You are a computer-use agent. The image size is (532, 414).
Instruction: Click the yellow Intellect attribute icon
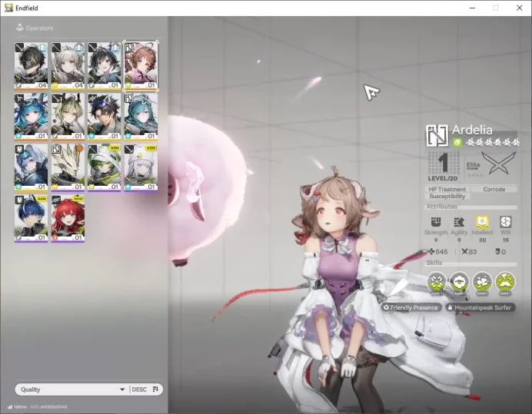482,222
